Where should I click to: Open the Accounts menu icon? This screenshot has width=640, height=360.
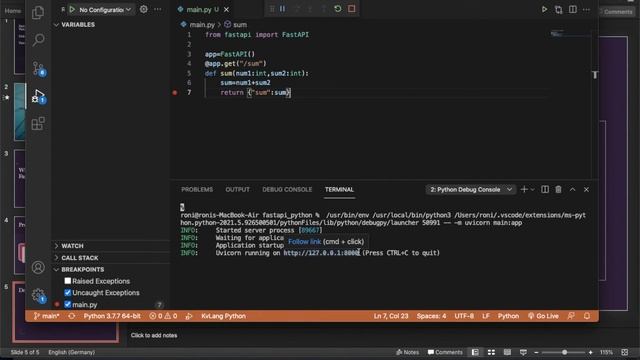[x=38, y=267]
